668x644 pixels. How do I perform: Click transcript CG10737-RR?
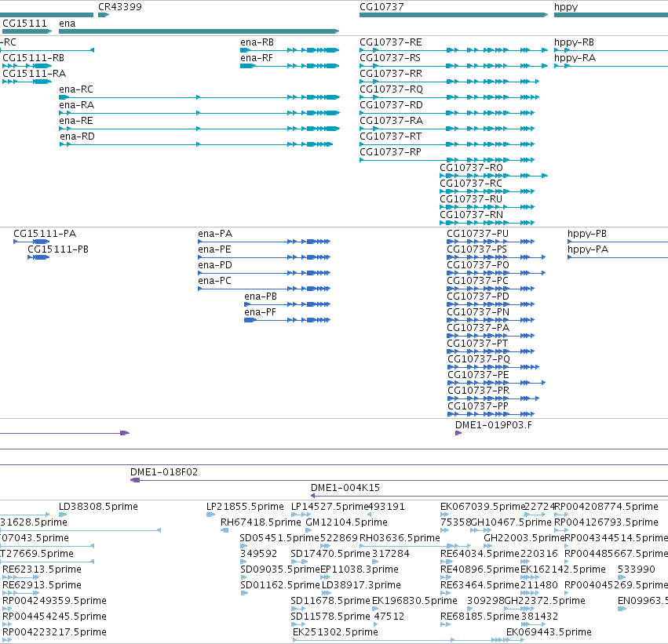click(x=450, y=82)
